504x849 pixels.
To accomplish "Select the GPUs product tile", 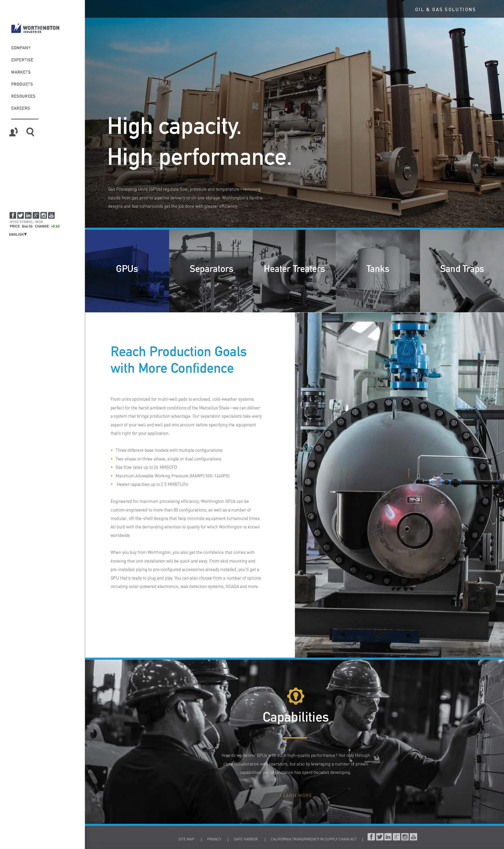I will coord(127,271).
